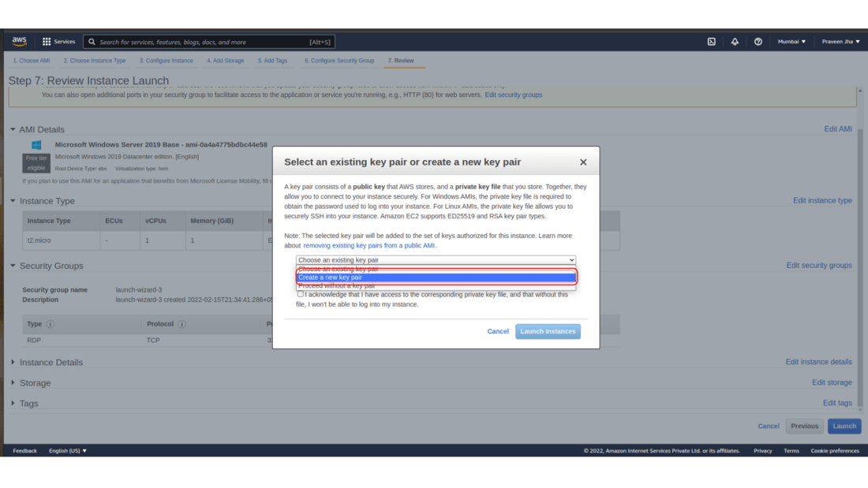868x488 pixels.
Task: Click Cancel at the page bottom
Action: coord(769,426)
